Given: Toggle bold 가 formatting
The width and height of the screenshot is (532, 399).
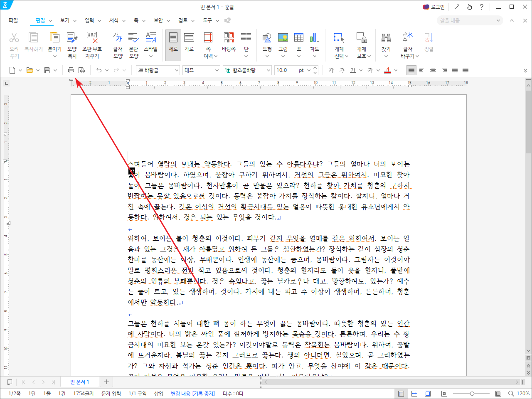Looking at the screenshot, I should coord(331,70).
